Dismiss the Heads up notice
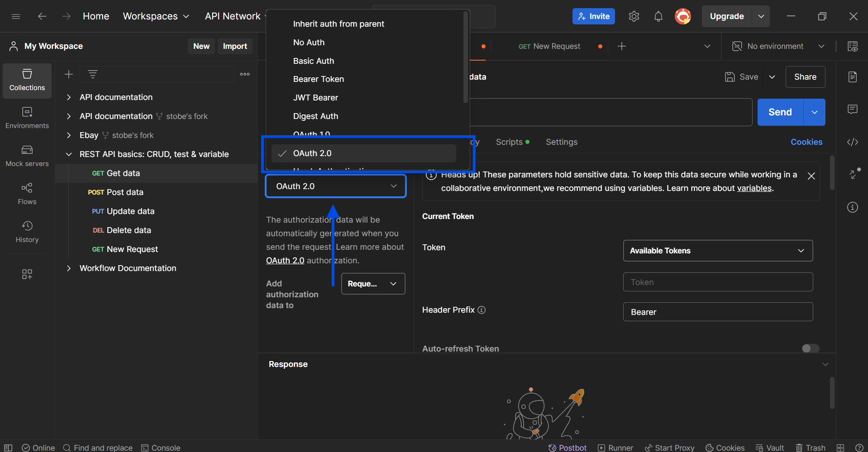868x452 pixels. click(811, 176)
